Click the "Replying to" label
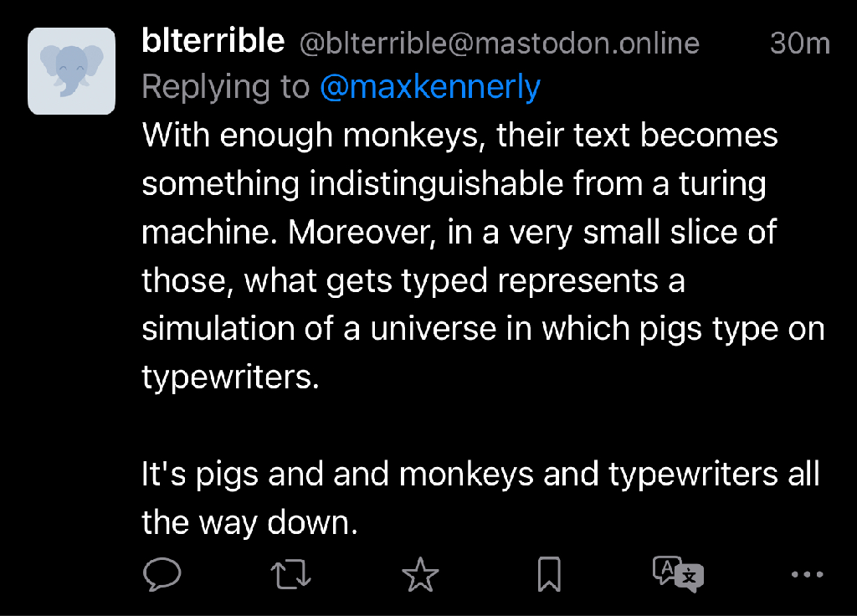 226,87
